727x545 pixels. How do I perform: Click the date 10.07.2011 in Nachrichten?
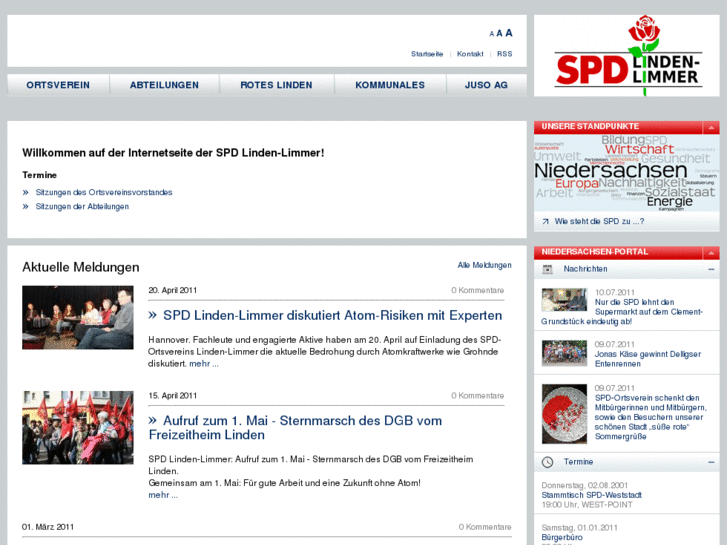click(614, 292)
